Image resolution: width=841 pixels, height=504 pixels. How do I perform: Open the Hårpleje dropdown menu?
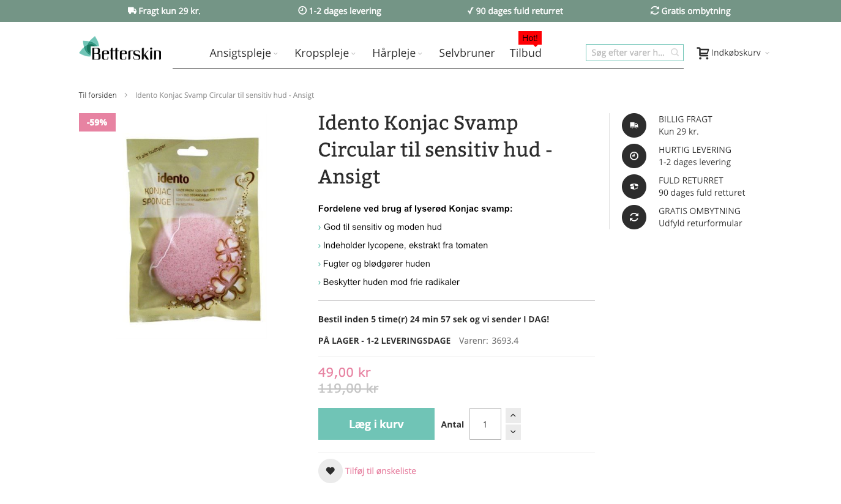[397, 53]
